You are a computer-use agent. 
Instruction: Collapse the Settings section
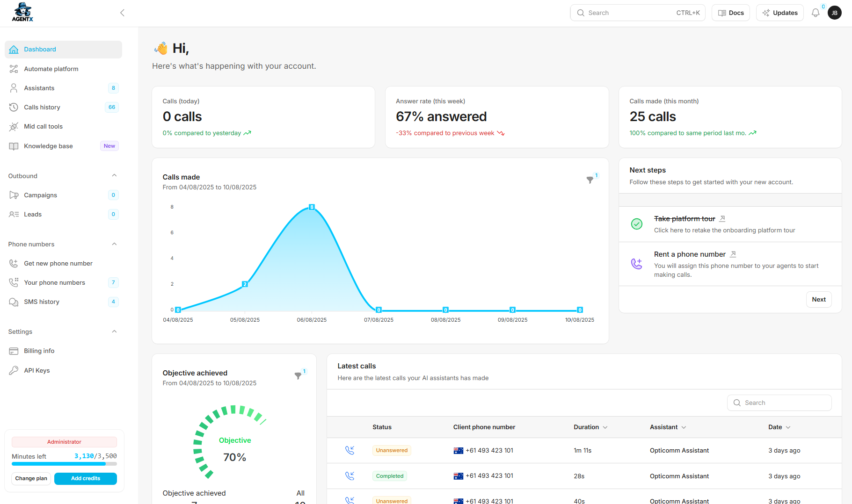tap(114, 331)
